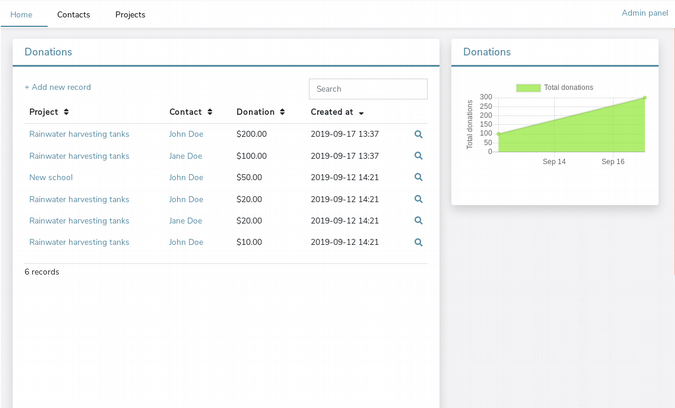Toggle Total donations legend in chart
This screenshot has height=408, width=675.
pyautogui.click(x=554, y=88)
